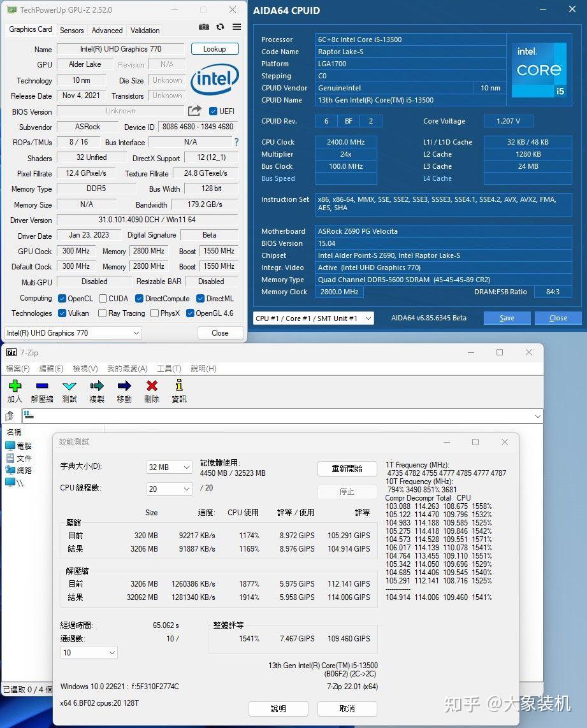The height and width of the screenshot is (728, 587).
Task: Select the 網路 (Network) item in 7-Zip
Action: [18, 470]
